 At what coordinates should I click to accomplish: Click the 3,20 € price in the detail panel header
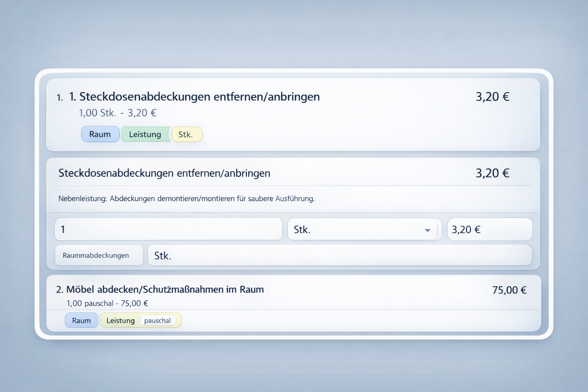(492, 173)
